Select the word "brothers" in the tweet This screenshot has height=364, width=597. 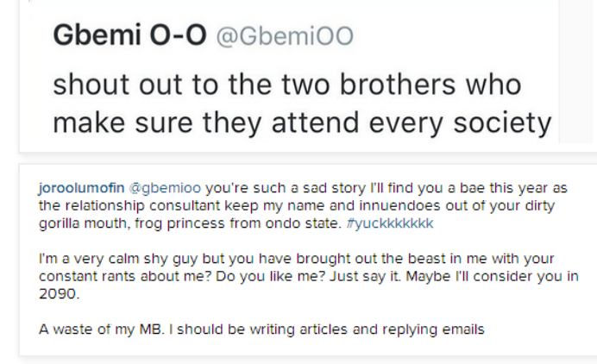(397, 85)
